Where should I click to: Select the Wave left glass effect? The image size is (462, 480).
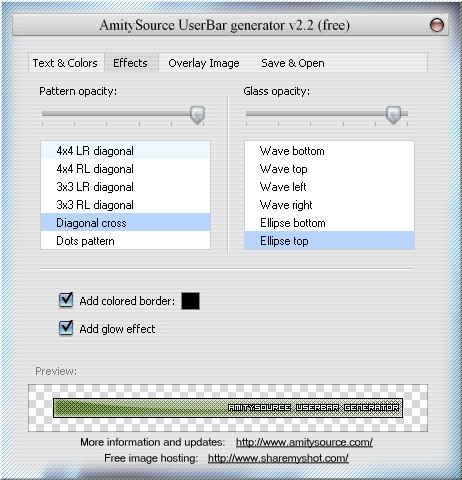coord(329,187)
